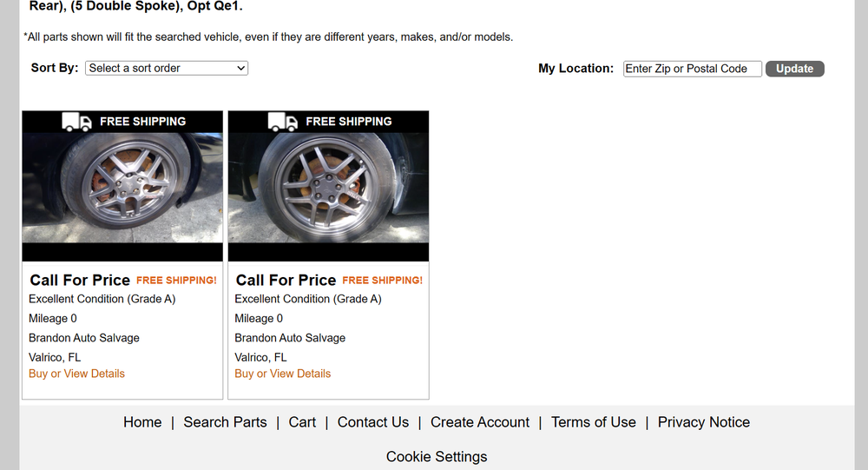
Task: Click the truck icon on second listing
Action: tap(283, 122)
